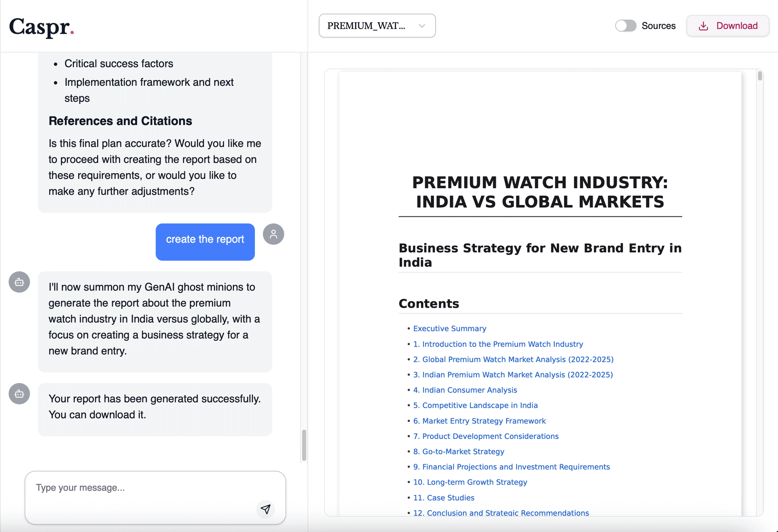The height and width of the screenshot is (532, 778).
Task: Go to Global Premium Watch Market Analysis section
Action: point(513,359)
